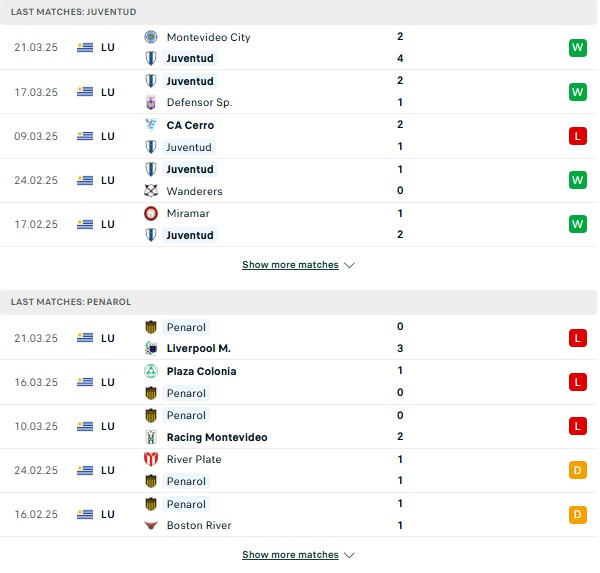This screenshot has width=600, height=573.
Task: Expand more Juventud matches via the chevron
Action: [349, 265]
